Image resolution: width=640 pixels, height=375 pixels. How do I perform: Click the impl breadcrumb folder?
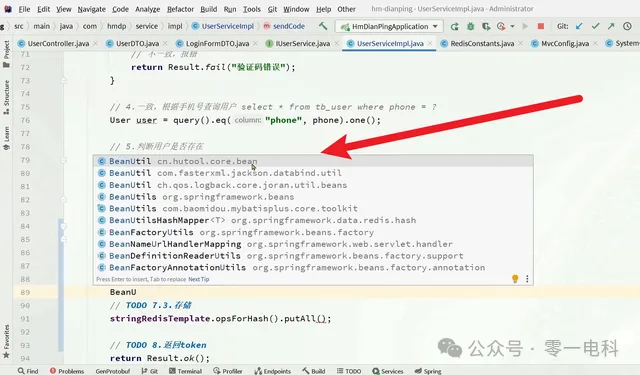(x=175, y=26)
